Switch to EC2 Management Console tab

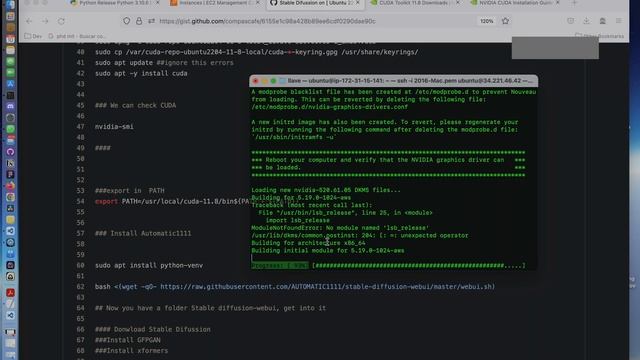tap(214, 3)
